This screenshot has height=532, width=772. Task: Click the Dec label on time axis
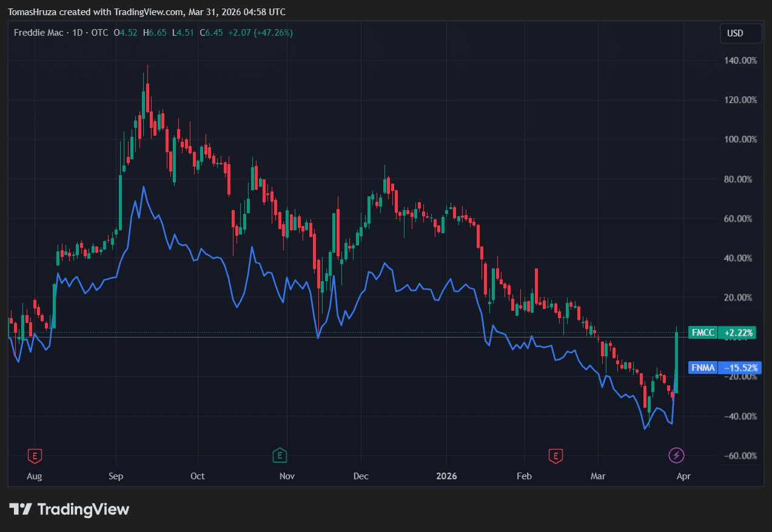pyautogui.click(x=361, y=476)
